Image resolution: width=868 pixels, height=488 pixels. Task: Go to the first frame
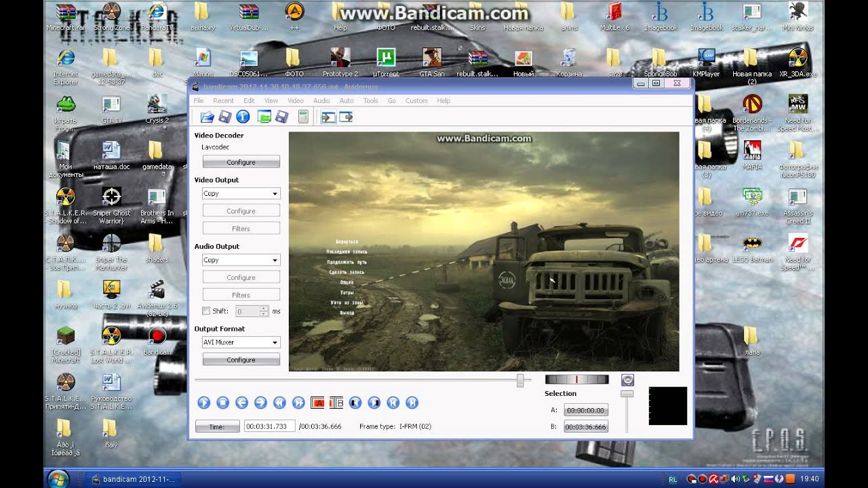393,403
